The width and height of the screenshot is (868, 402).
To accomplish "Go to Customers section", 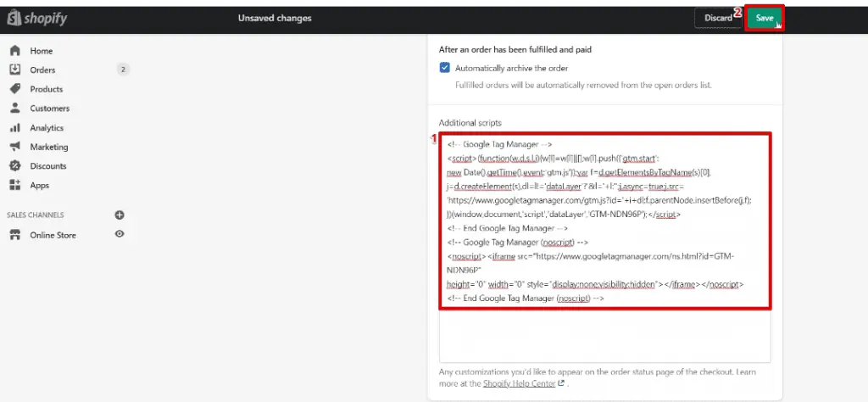I will pyautogui.click(x=50, y=109).
